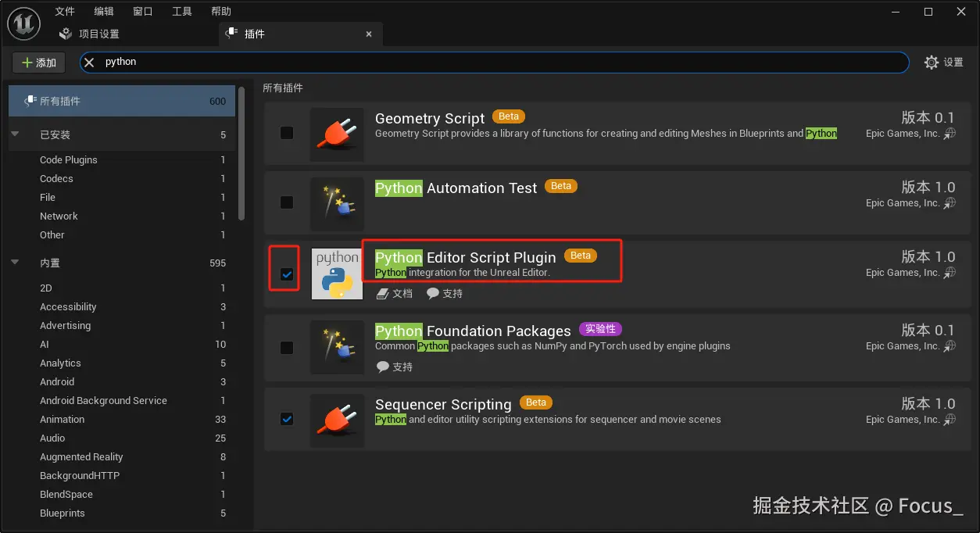Screen dimensions: 980x533
Task: Open Epic Games link icon for Sequencer Scripting
Action: [950, 420]
